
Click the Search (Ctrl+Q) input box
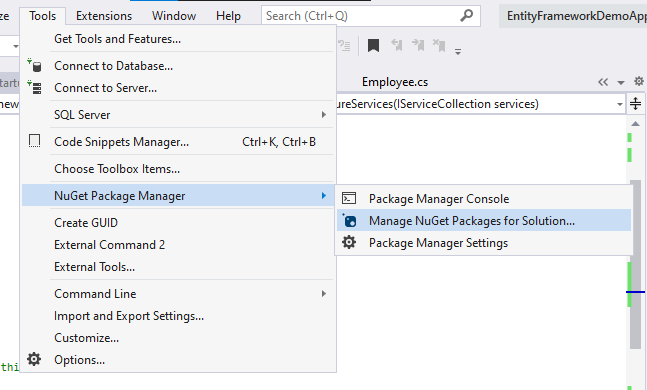click(x=371, y=16)
